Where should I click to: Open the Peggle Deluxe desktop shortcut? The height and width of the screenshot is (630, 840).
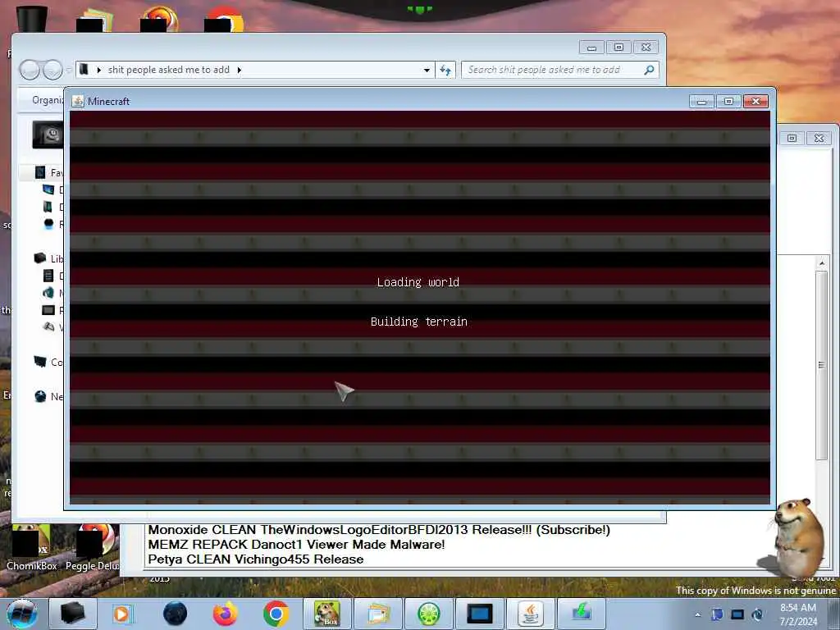tap(92, 546)
